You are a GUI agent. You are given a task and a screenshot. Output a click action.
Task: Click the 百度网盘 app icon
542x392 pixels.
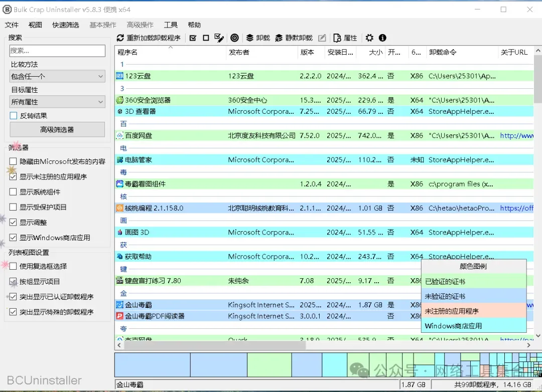(x=119, y=135)
